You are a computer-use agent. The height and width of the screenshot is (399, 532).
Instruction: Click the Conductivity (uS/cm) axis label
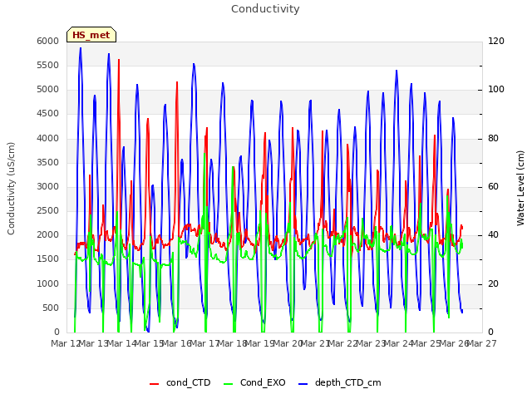[11, 189]
